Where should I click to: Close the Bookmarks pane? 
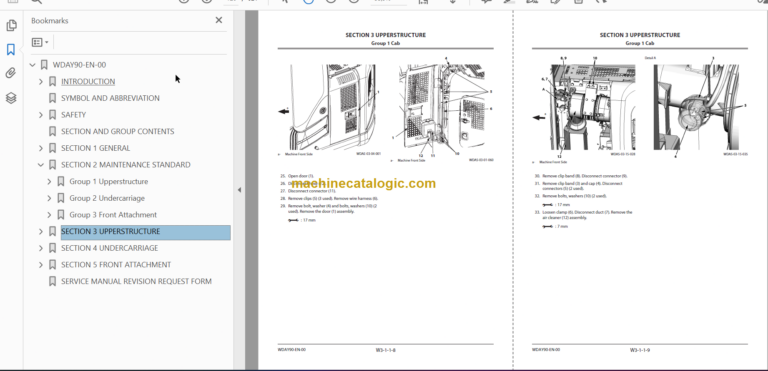pyautogui.click(x=218, y=20)
